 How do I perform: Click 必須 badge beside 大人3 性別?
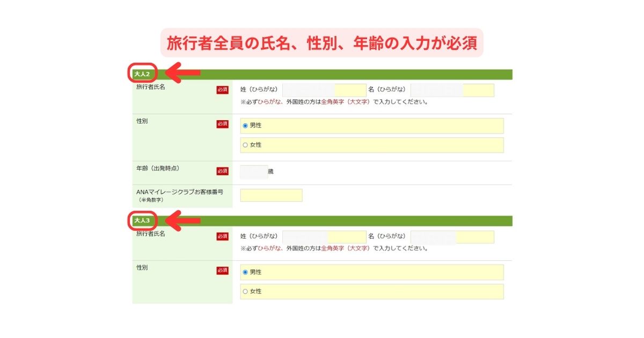tap(222, 270)
